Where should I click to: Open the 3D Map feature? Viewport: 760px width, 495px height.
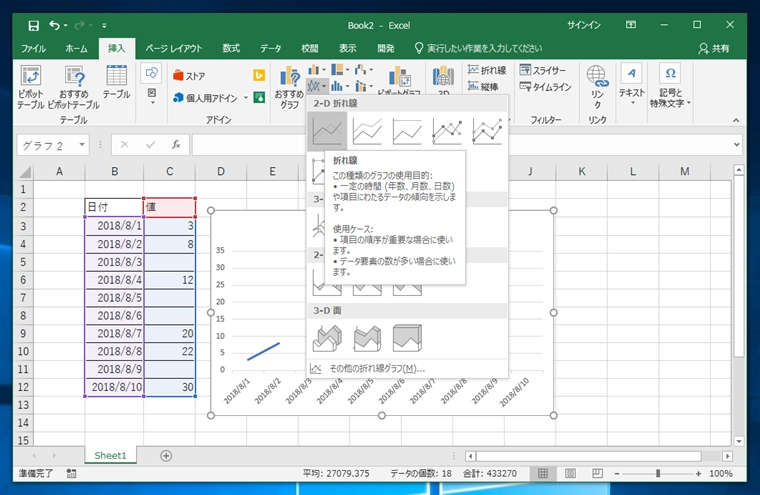coord(443,80)
